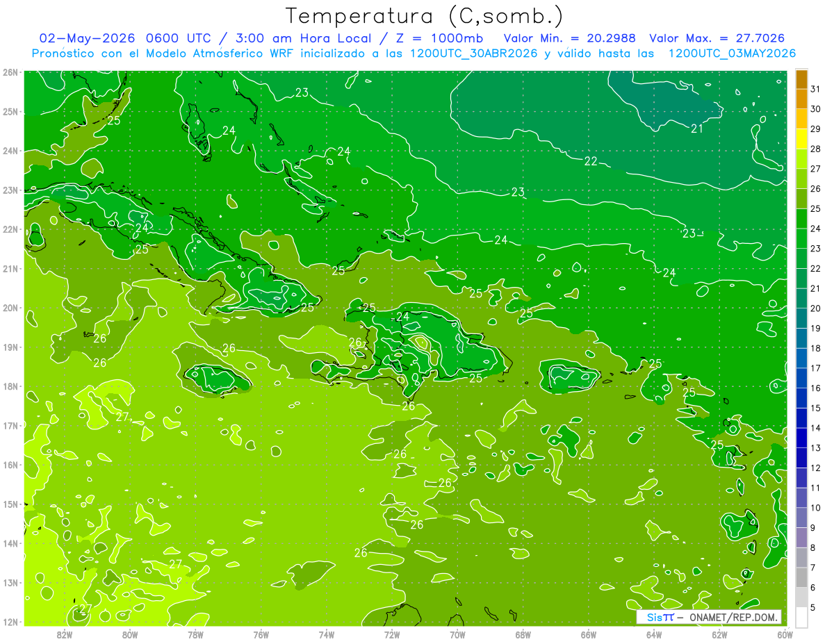The image size is (834, 644).
Task: Click the SisPI ONAMET/REP.DOM. logo label
Action: tap(710, 617)
